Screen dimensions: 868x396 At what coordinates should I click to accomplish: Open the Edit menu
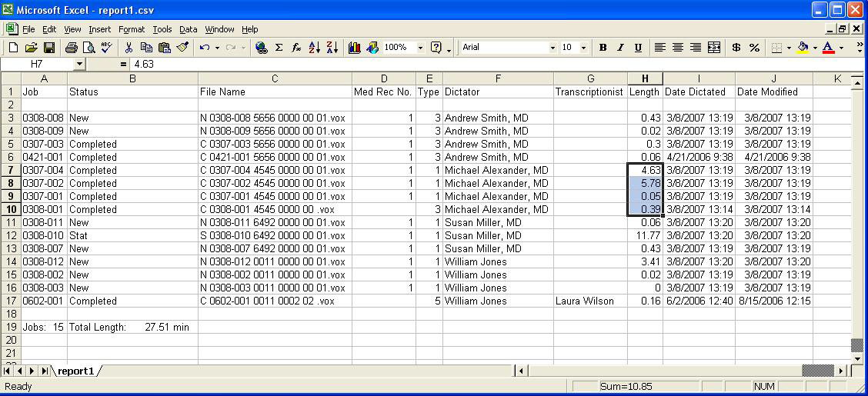[49, 29]
